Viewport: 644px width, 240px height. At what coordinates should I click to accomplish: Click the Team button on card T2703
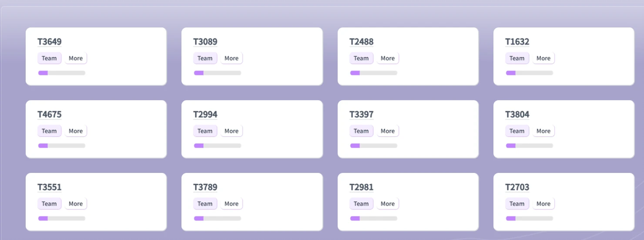coord(517,204)
